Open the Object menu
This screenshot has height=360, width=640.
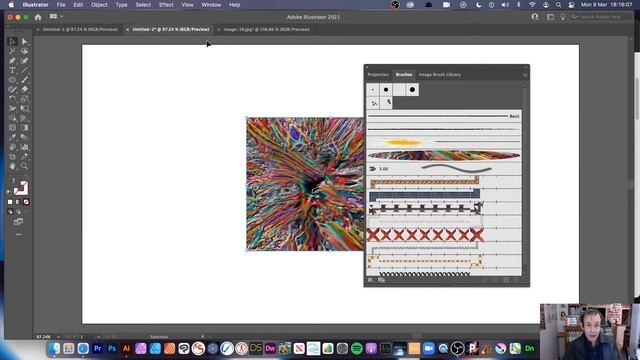99,5
